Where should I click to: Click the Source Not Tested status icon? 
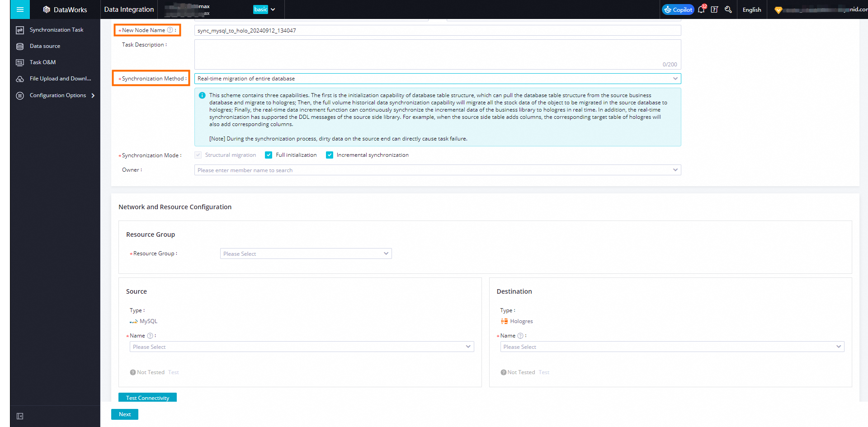133,372
